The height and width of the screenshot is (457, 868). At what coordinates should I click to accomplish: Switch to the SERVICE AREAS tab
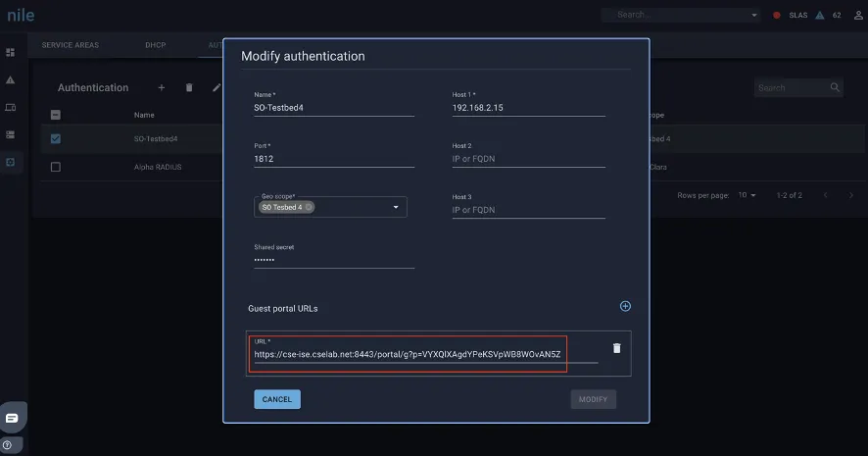pyautogui.click(x=71, y=45)
